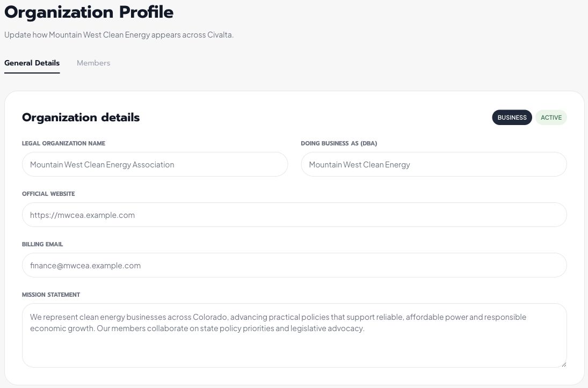Click the BUSINESS badge

click(512, 118)
